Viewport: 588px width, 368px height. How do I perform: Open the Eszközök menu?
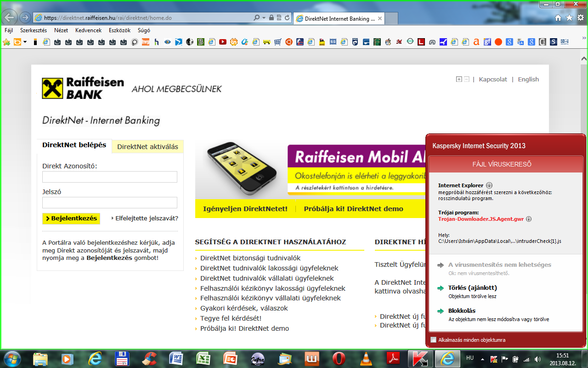120,30
